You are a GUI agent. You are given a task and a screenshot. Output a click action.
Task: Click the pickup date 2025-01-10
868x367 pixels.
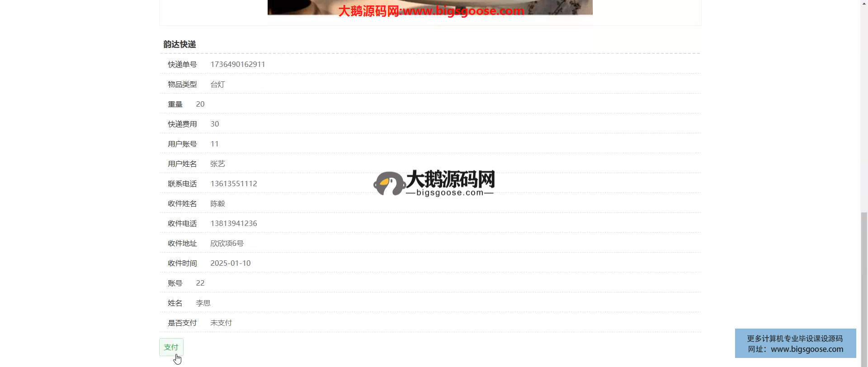pyautogui.click(x=231, y=263)
